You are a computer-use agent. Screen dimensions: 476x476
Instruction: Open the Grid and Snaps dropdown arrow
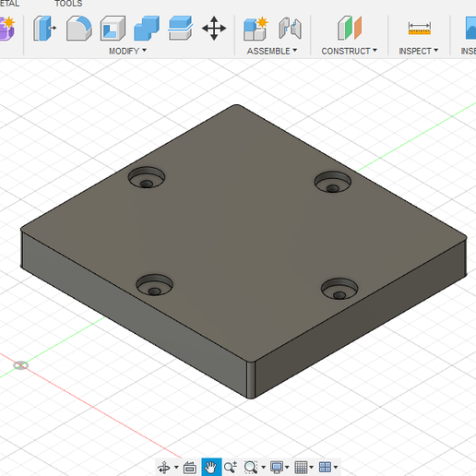(311, 468)
